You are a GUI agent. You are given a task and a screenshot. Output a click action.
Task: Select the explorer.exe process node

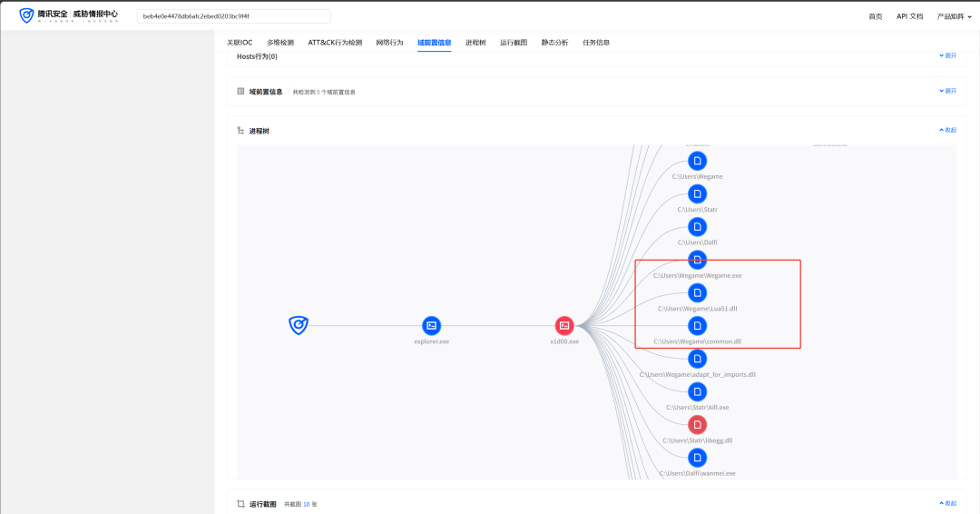431,325
